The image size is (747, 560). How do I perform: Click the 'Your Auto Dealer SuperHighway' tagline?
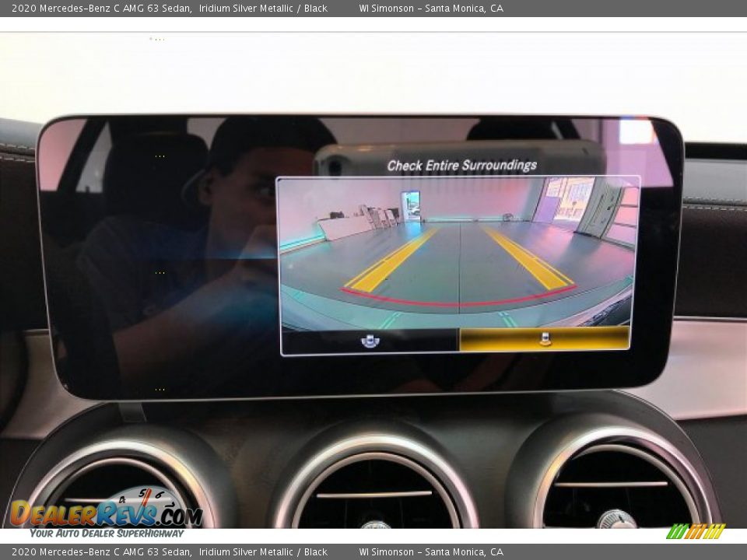[x=107, y=534]
